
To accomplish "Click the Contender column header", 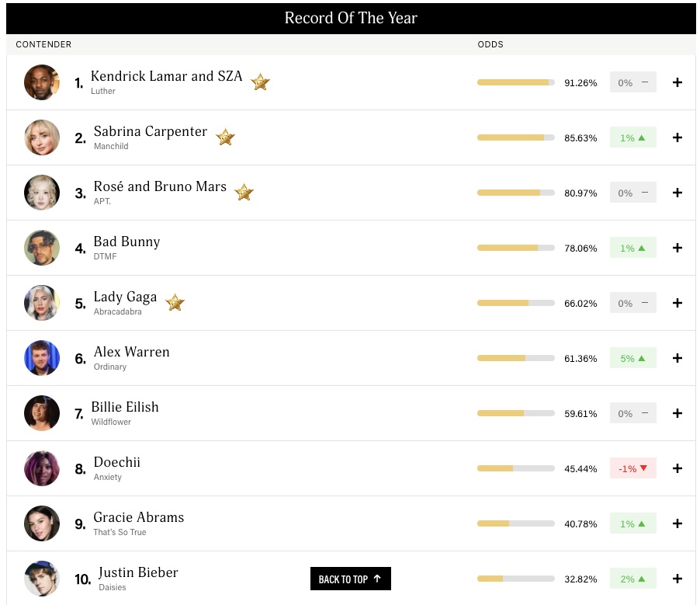I will pos(43,44).
